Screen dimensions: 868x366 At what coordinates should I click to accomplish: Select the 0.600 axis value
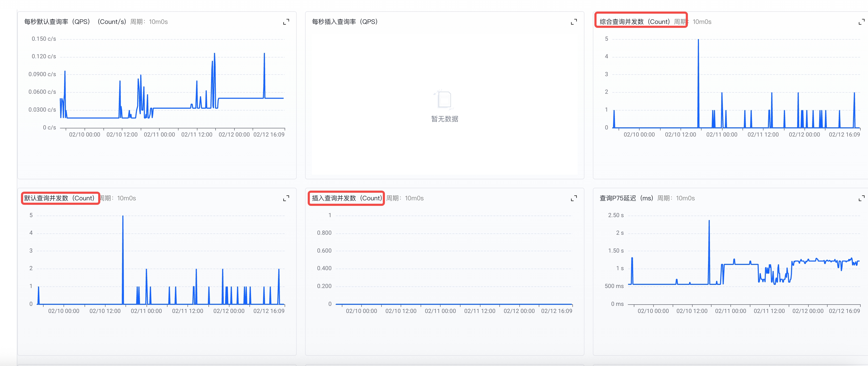[x=324, y=251]
